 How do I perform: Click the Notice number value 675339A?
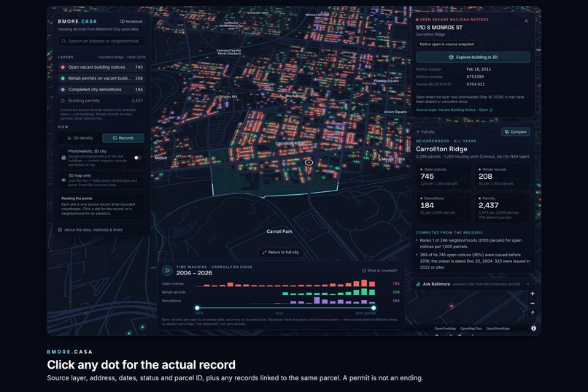(475, 77)
